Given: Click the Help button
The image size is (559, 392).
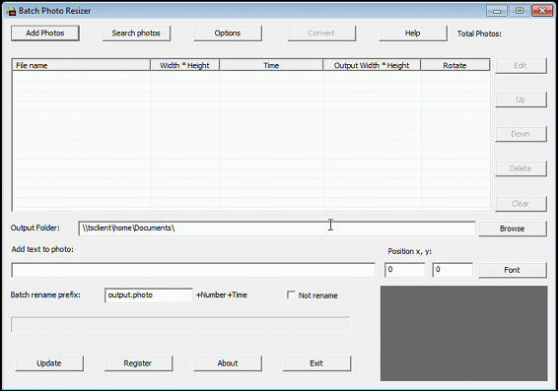Looking at the screenshot, I should (x=413, y=33).
